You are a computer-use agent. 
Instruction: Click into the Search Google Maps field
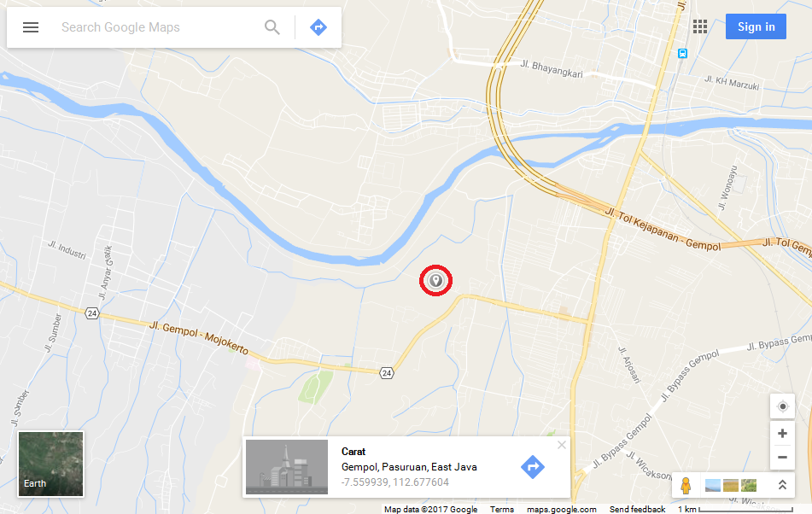click(155, 27)
